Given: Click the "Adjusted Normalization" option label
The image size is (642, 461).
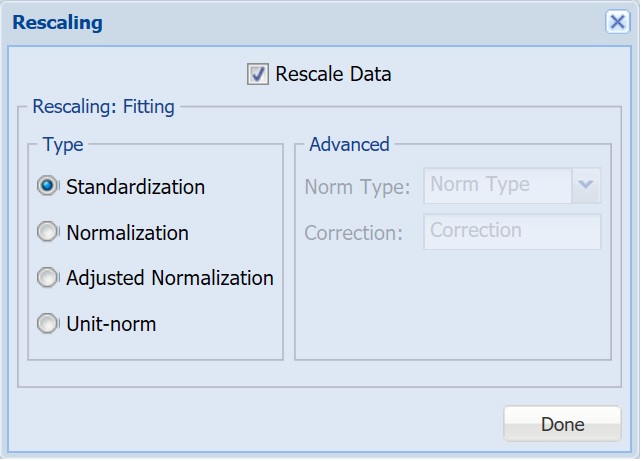Looking at the screenshot, I should click(x=170, y=278).
